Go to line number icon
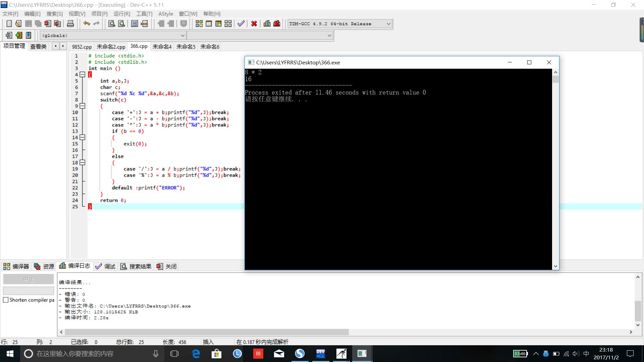 [x=144, y=23]
